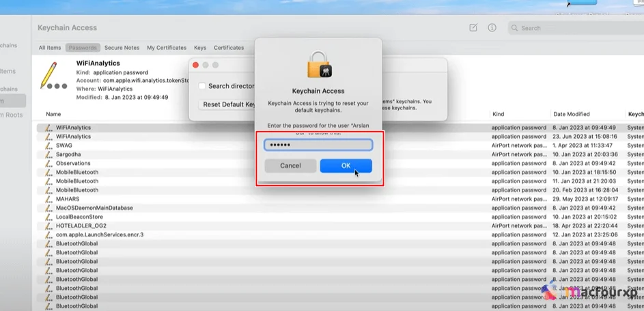
Task: Click the Account value com.apple.wifi.analytics text
Action: pos(145,81)
